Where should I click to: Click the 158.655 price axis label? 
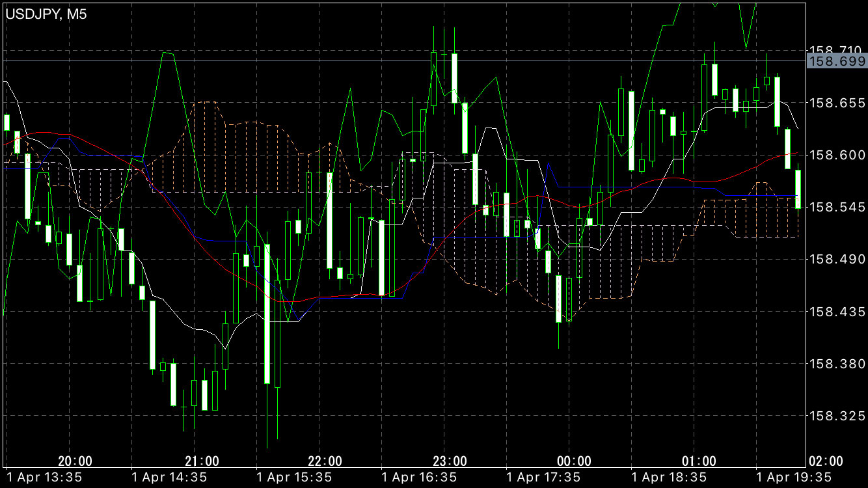click(835, 103)
